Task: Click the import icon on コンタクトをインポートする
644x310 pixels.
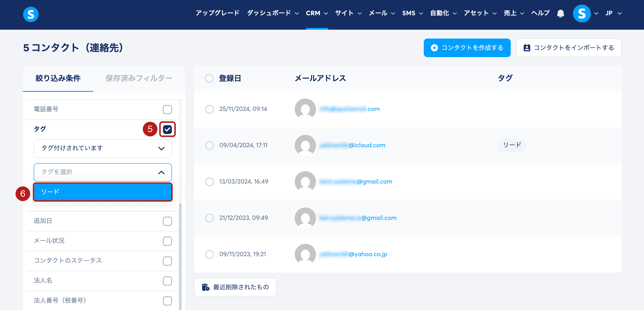Action: tap(527, 48)
